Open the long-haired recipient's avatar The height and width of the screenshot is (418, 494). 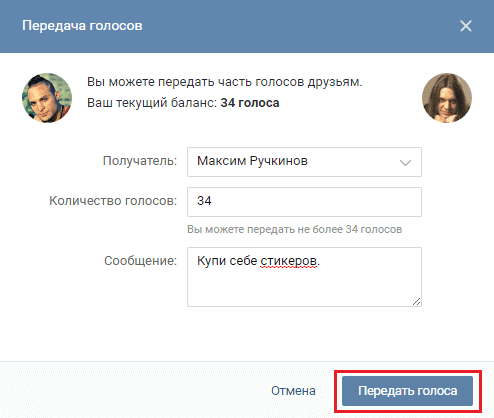pyautogui.click(x=447, y=98)
